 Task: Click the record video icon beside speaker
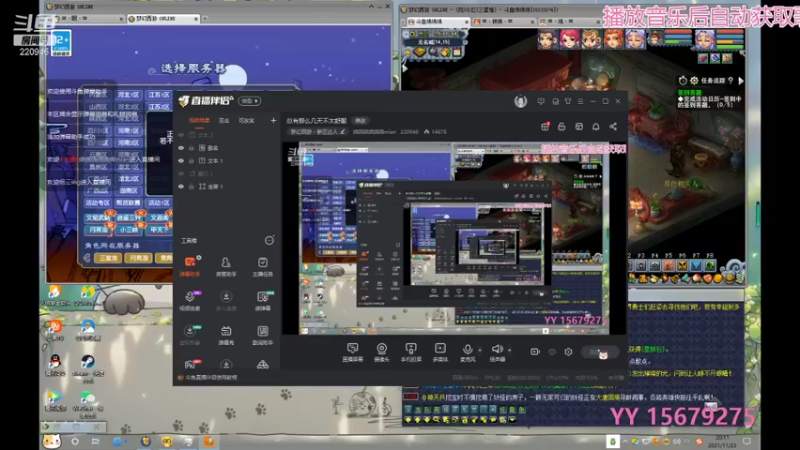[535, 352]
